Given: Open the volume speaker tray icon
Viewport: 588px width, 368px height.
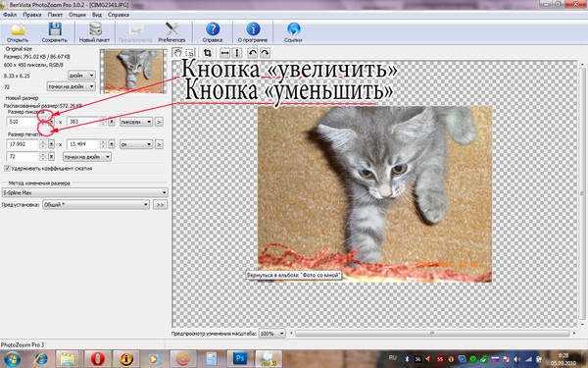Looking at the screenshot, I should tap(517, 359).
